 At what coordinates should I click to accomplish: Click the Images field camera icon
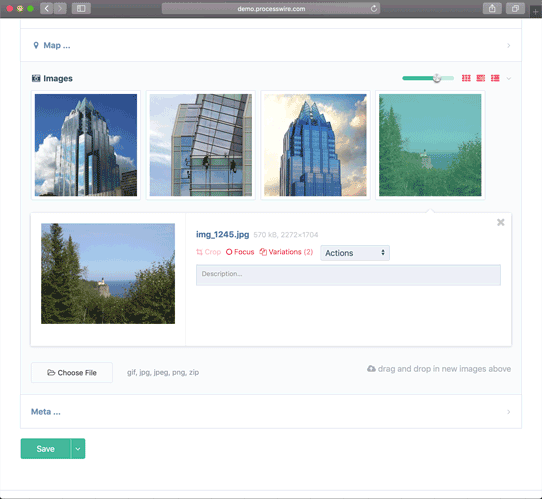coord(36,78)
